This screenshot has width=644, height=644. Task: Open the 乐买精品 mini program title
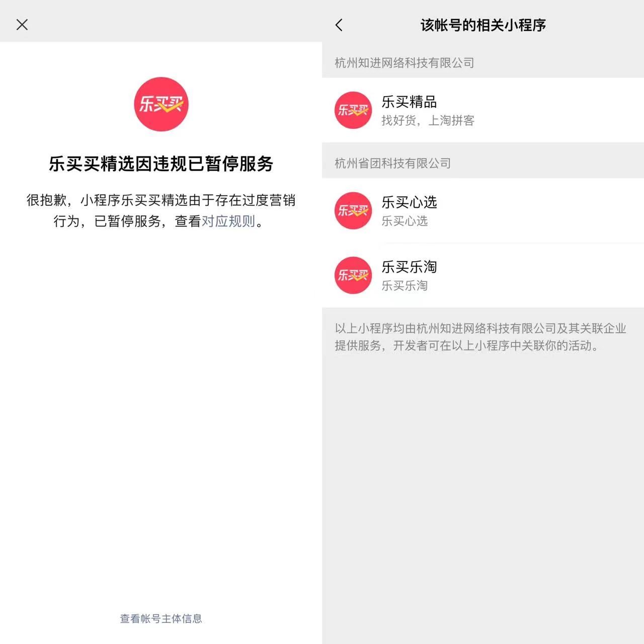409,102
